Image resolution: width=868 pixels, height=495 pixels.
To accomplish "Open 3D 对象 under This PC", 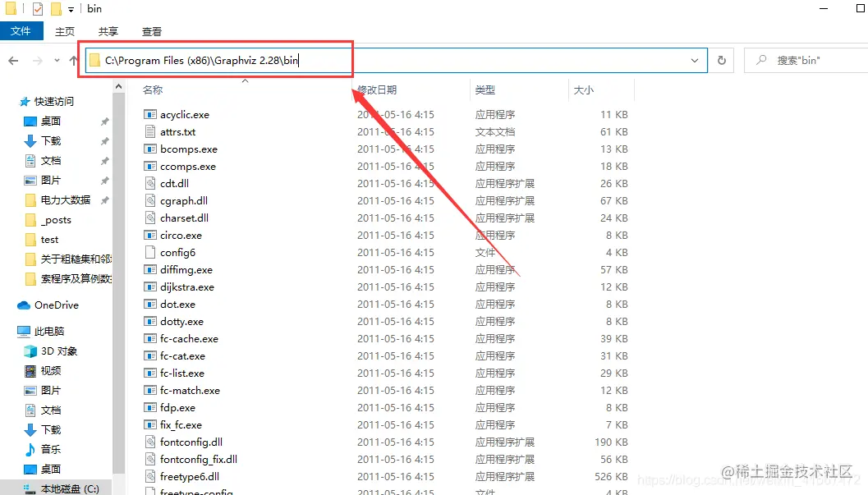I will 58,351.
